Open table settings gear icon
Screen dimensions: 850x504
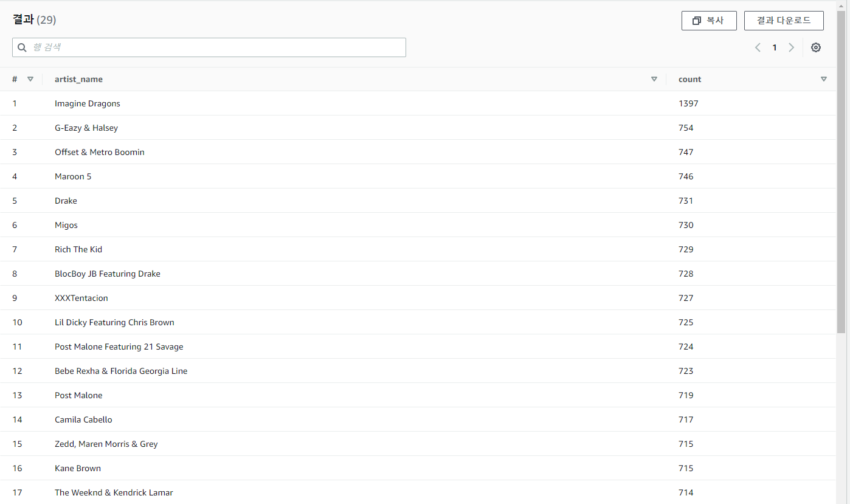point(816,47)
